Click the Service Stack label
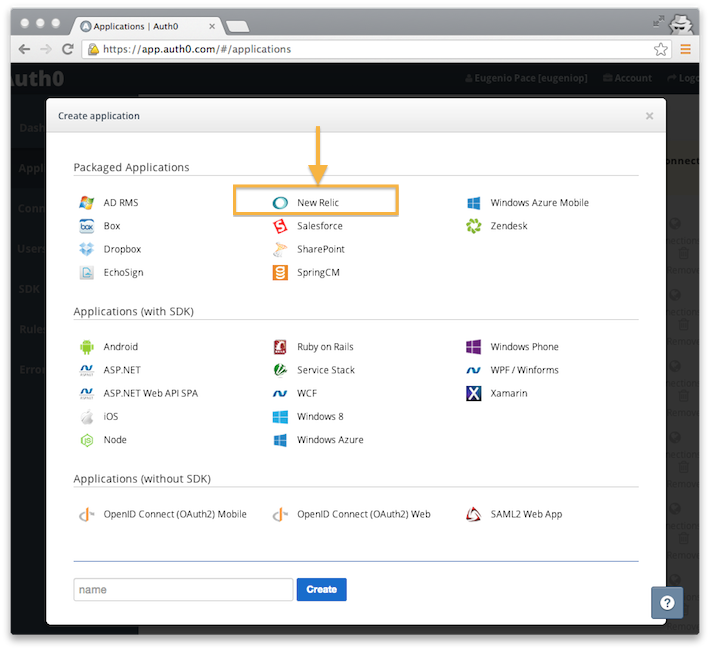The width and height of the screenshot is (710, 650). click(326, 370)
